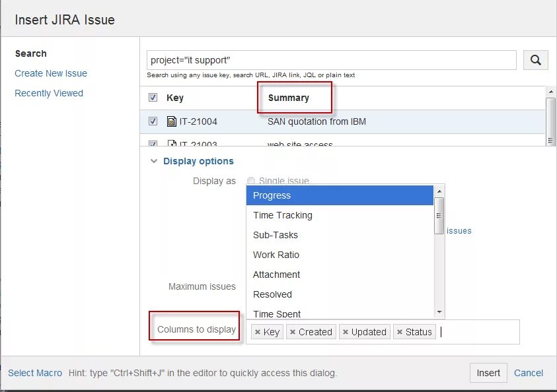The width and height of the screenshot is (557, 392).
Task: Uncheck the IT-21004 issue checkbox
Action: click(x=153, y=121)
